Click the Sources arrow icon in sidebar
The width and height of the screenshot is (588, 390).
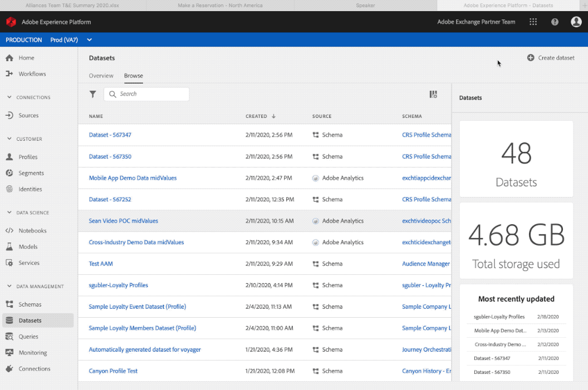pos(9,116)
